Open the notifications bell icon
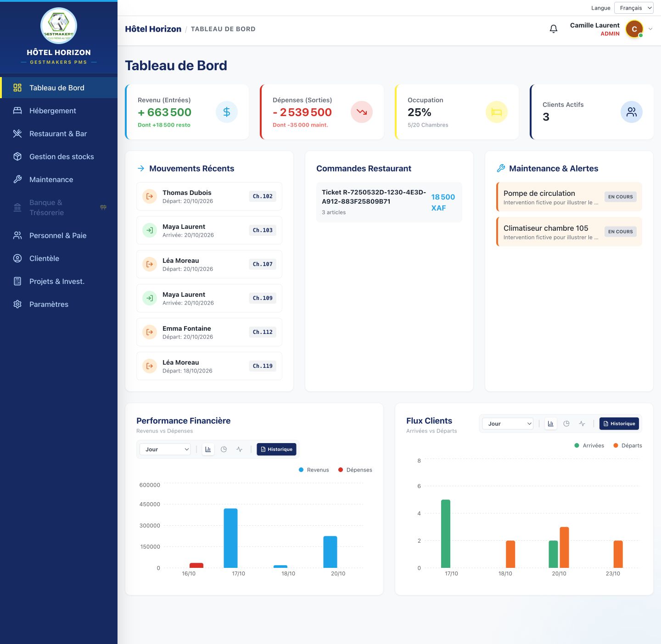 click(x=554, y=29)
